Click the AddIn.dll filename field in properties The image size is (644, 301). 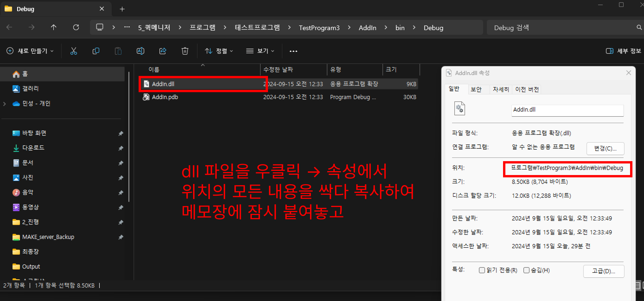[567, 110]
